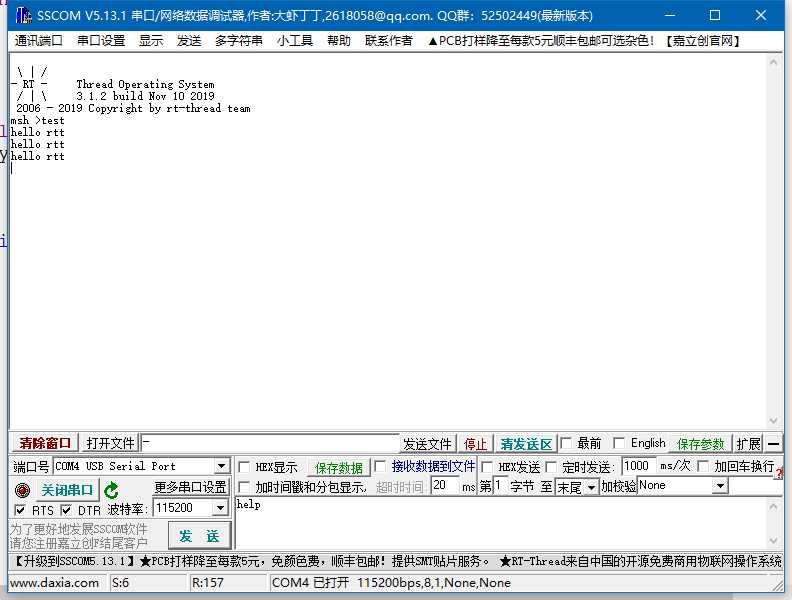Click the 1000 ms interval field
The width and height of the screenshot is (792, 600).
pos(639,466)
